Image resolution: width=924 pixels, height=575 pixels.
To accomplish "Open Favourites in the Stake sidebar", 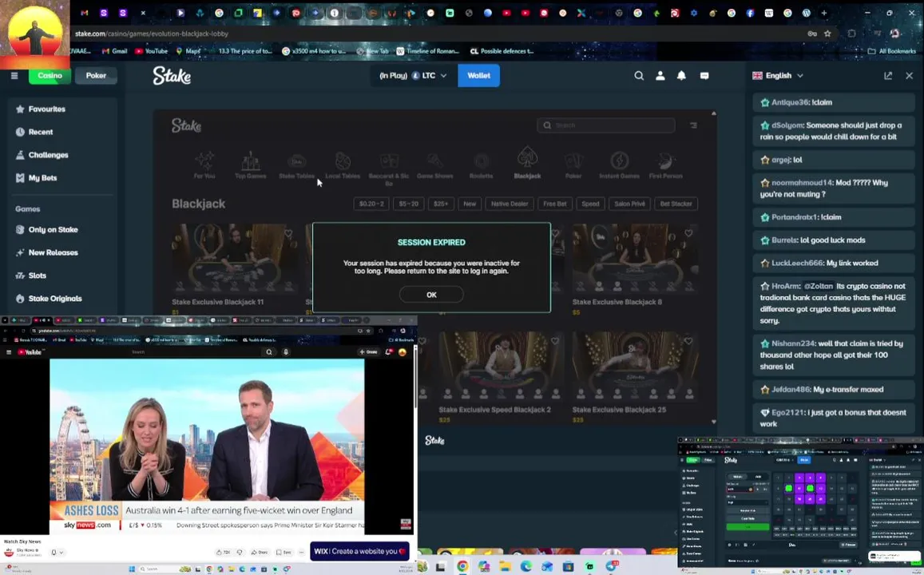I will [61, 109].
